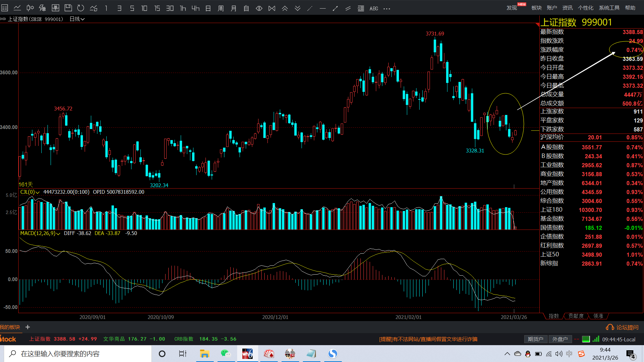Open the notification center icon
644x362 pixels.
pos(631,354)
